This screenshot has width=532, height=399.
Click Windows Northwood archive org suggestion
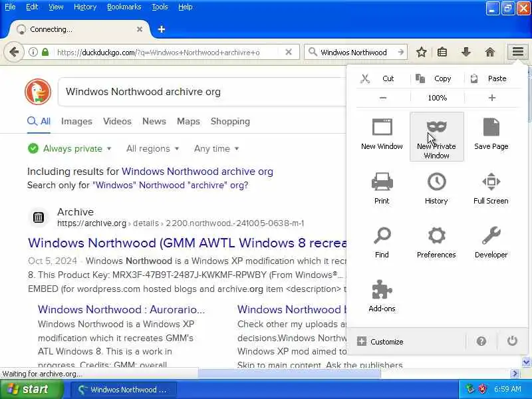(198, 172)
